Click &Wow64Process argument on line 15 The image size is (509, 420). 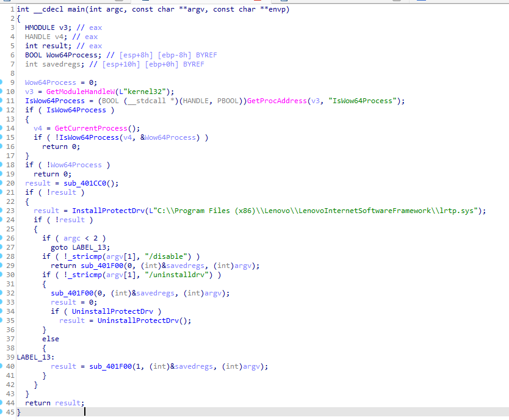[x=168, y=137]
